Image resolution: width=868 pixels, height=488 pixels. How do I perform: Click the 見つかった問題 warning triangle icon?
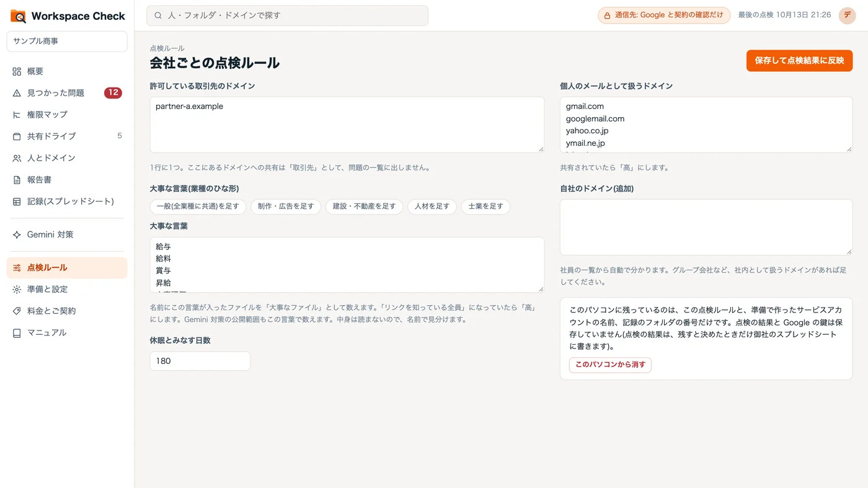(17, 93)
